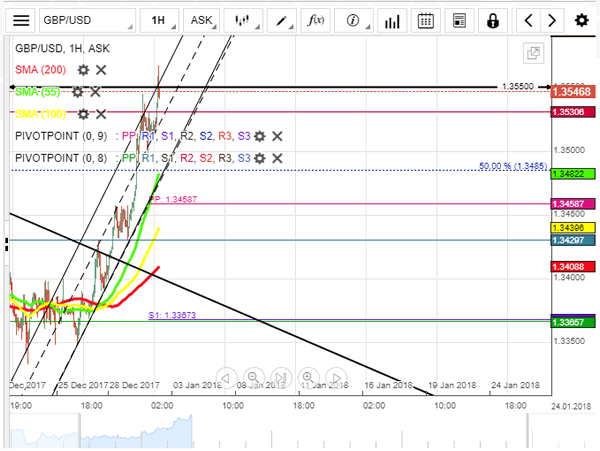The image size is (600, 451).
Task: Zoom out using the minus magnifier
Action: pos(253,376)
